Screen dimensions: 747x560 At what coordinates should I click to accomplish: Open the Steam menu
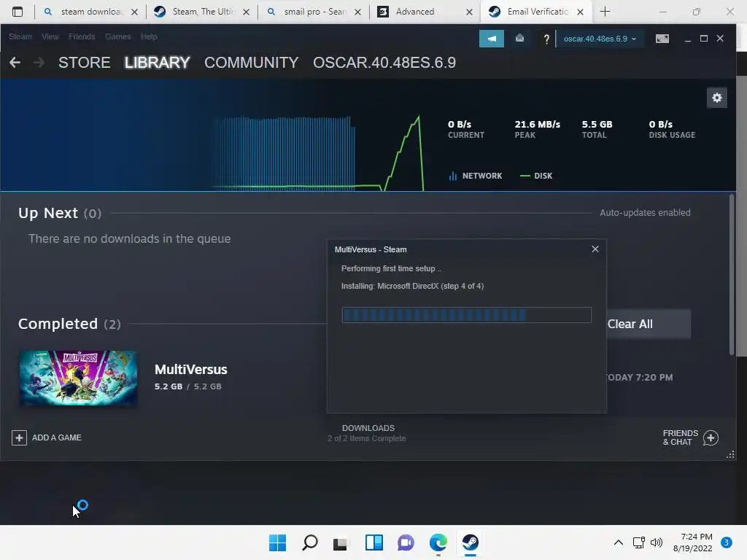click(20, 36)
